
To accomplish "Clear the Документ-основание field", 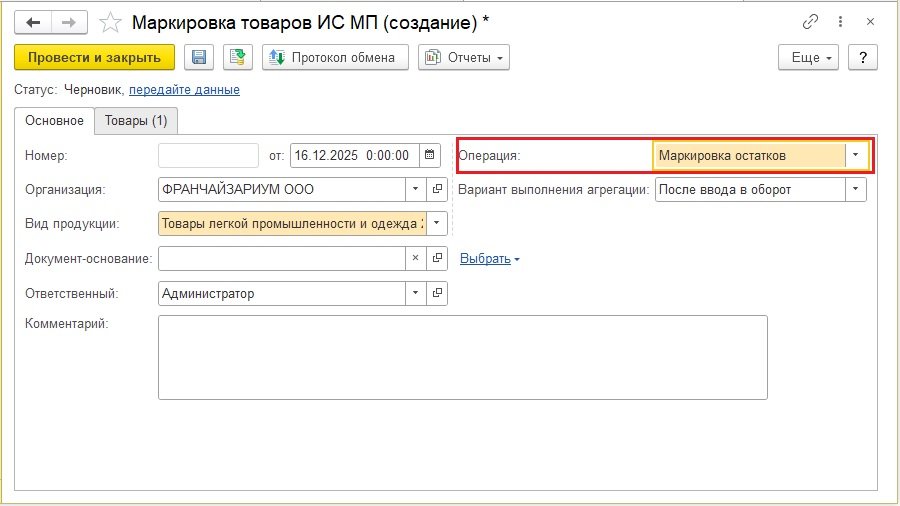I will (416, 258).
